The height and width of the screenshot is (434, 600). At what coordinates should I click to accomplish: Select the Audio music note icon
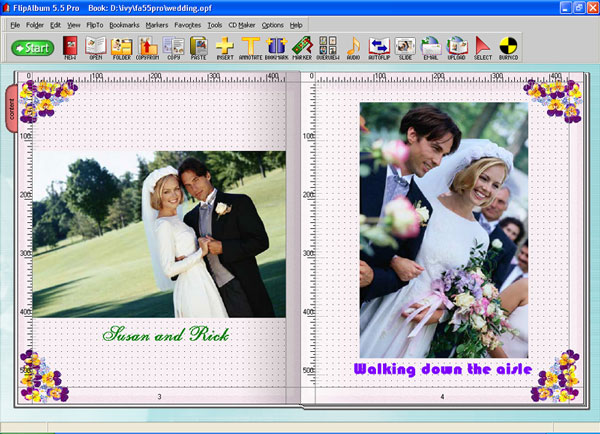[353, 48]
